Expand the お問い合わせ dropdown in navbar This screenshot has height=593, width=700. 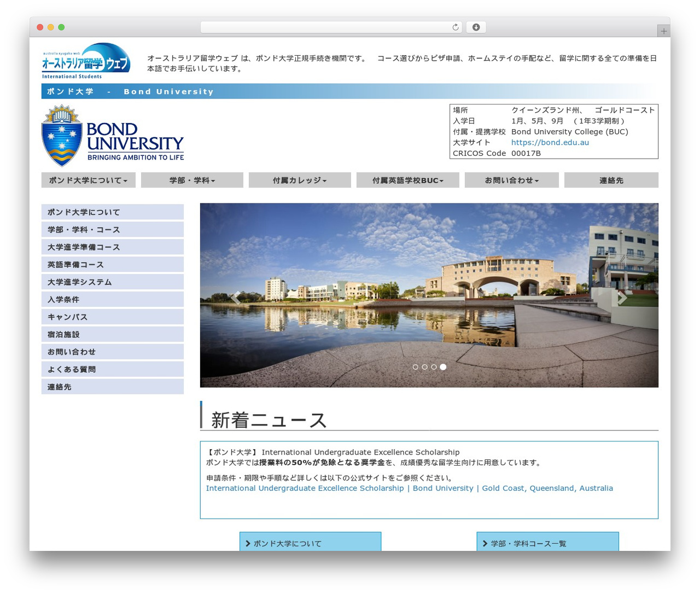coord(512,180)
